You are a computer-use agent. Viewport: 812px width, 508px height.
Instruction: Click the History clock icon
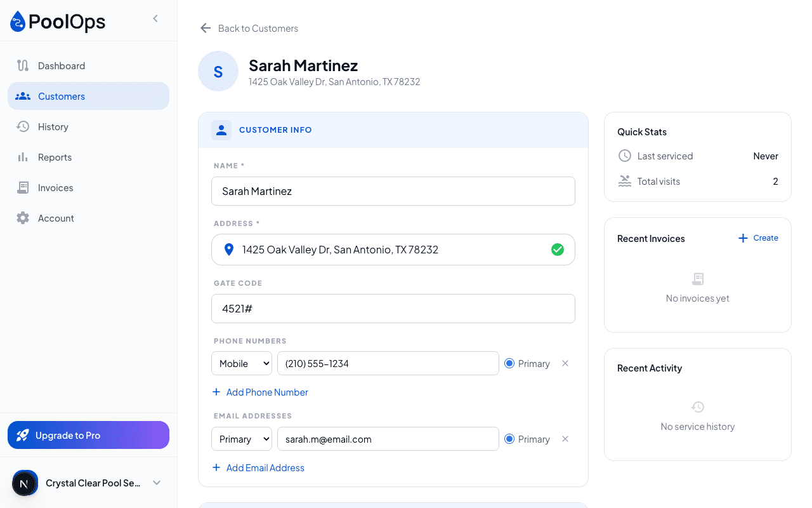(x=23, y=126)
